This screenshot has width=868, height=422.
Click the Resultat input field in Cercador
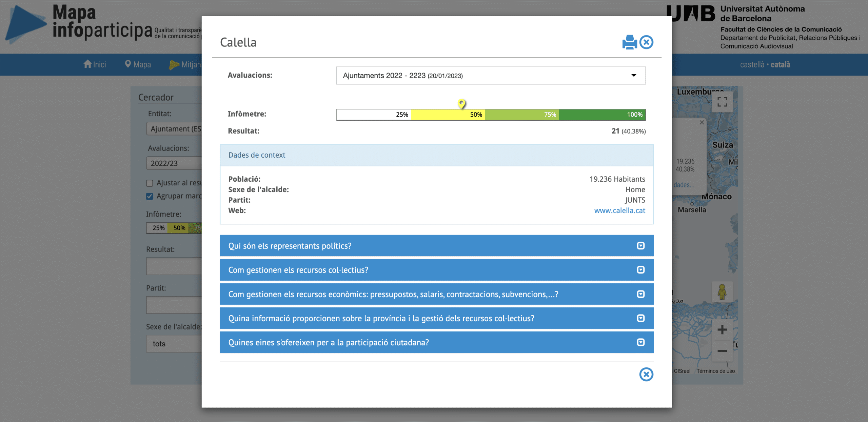coord(174,266)
